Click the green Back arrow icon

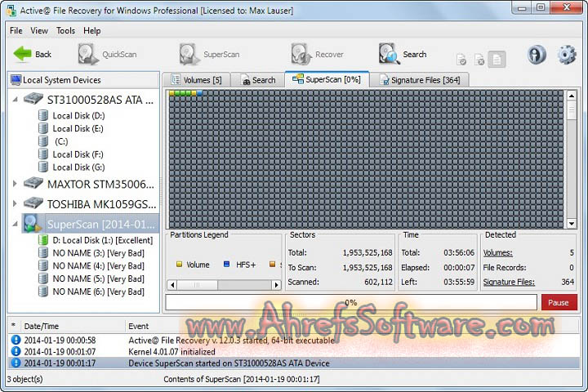coord(22,54)
